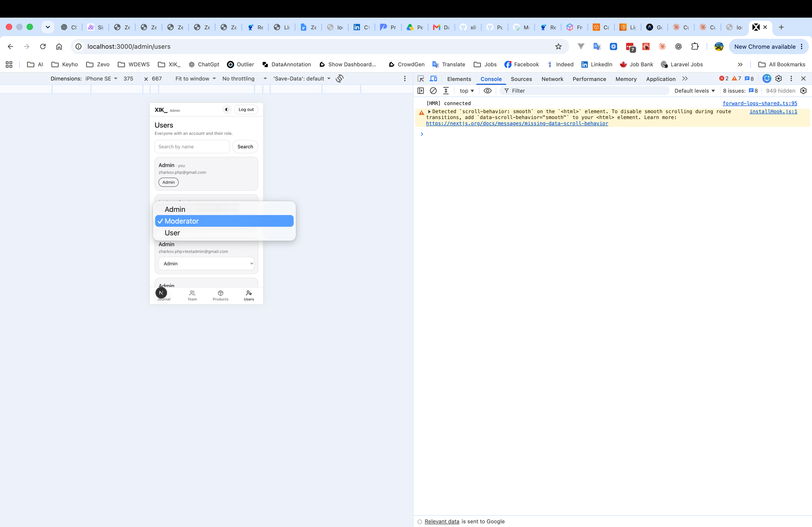Open the Products tab in bottom navigation
Image resolution: width=812 pixels, height=527 pixels.
coord(220,295)
